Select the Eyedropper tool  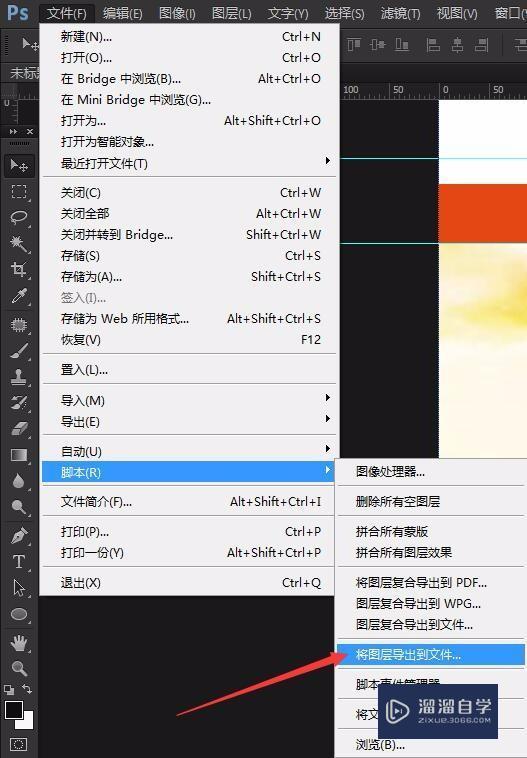[x=19, y=295]
